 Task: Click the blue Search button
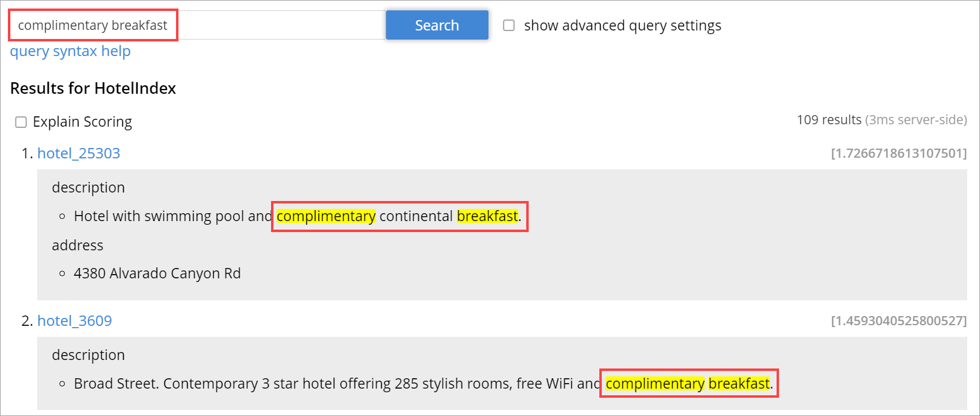point(437,25)
